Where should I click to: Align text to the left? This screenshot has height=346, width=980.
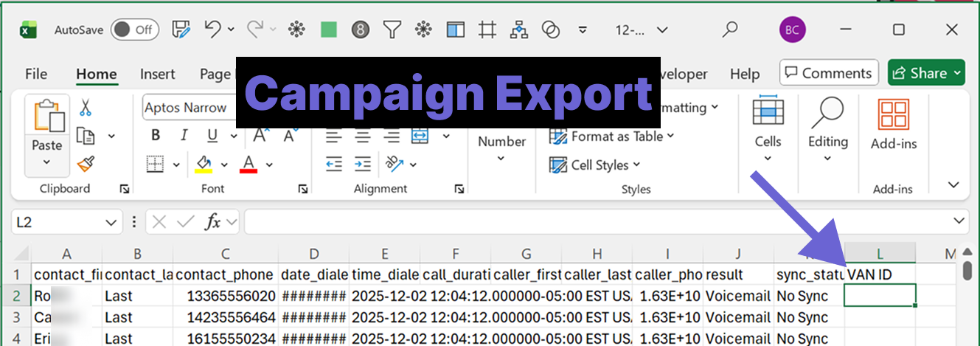click(334, 136)
